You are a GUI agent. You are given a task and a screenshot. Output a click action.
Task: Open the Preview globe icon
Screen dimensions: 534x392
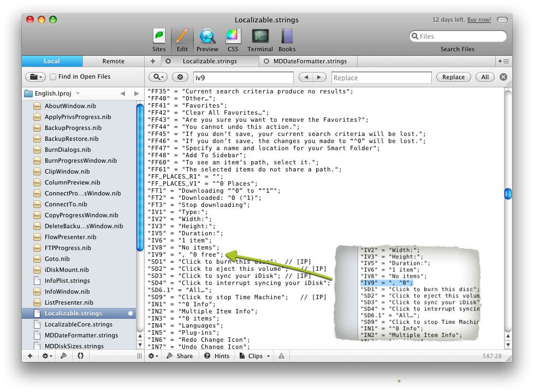click(207, 39)
